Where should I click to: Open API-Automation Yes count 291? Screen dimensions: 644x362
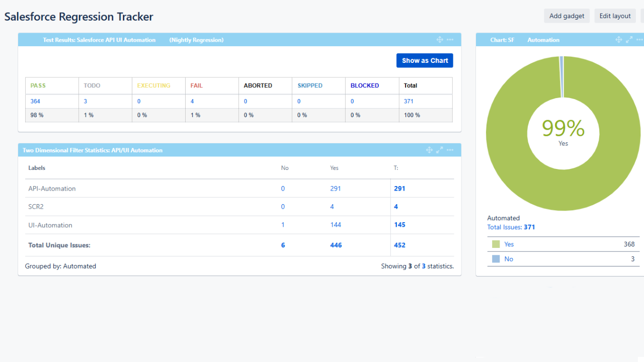click(x=335, y=189)
